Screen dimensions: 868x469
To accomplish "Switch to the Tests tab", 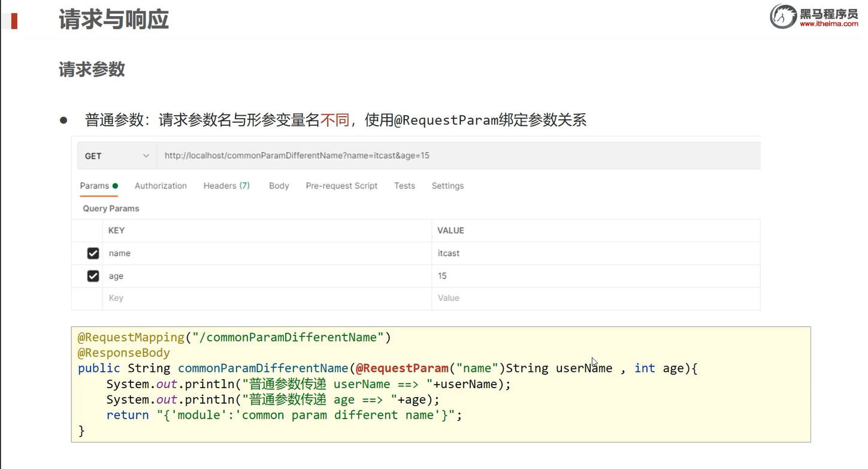I will click(404, 186).
